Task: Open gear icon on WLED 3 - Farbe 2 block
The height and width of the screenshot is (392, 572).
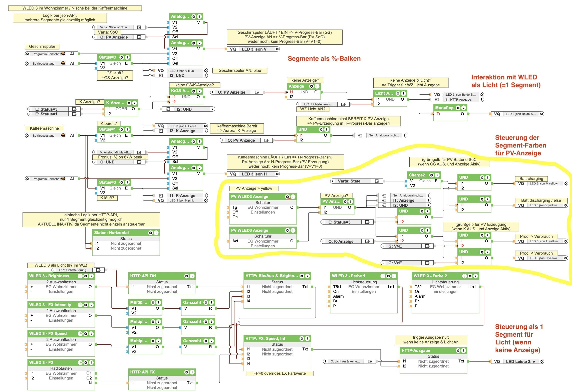Action: click(470, 276)
